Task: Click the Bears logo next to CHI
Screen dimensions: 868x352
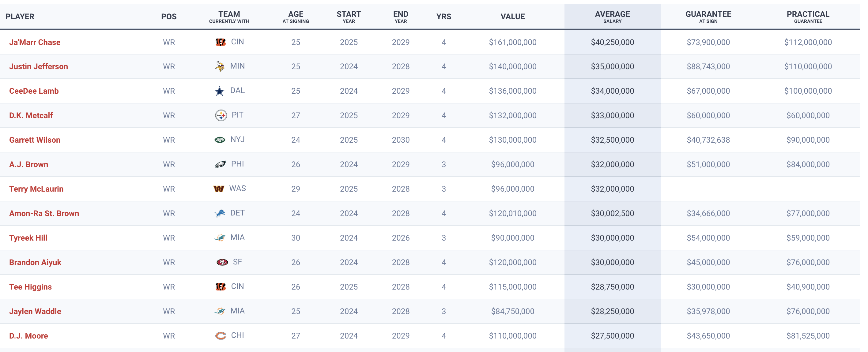Action: [221, 336]
